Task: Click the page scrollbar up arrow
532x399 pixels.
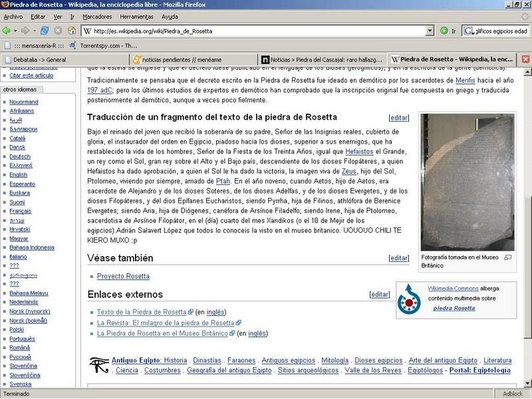Action: point(527,72)
